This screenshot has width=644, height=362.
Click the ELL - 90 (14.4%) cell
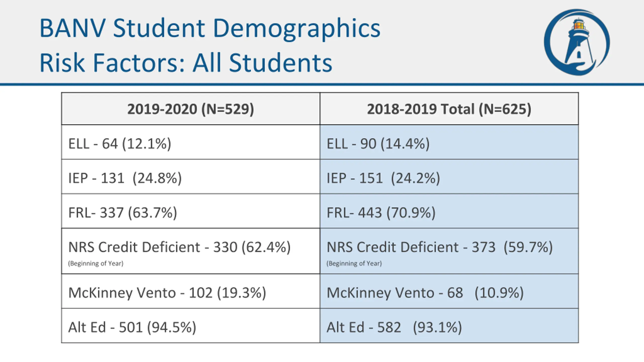[378, 144]
